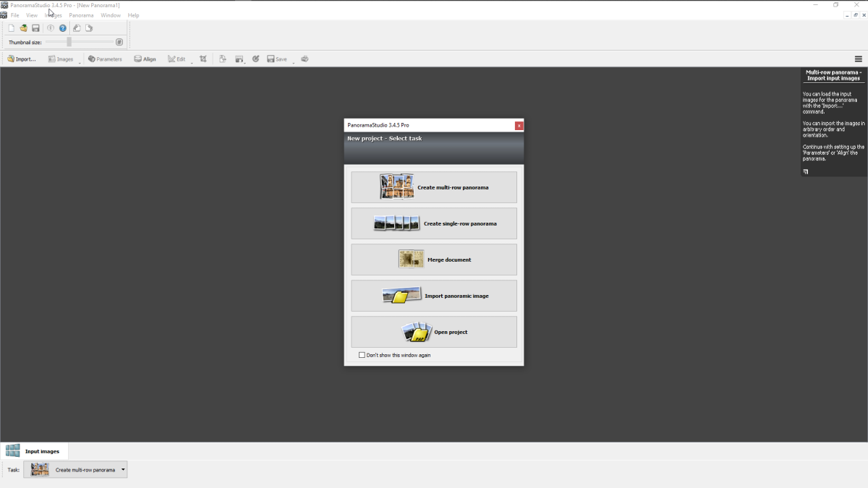Viewport: 868px width, 488px height.
Task: Open the View menu
Action: [x=32, y=15]
